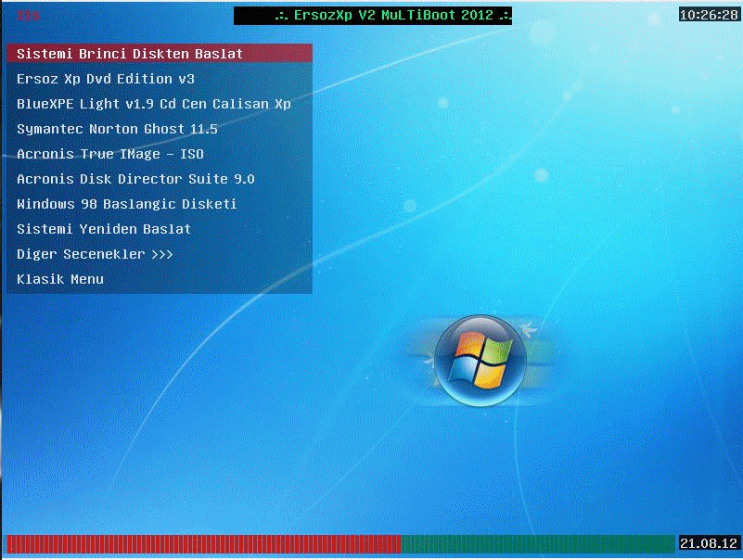Image resolution: width=743 pixels, height=560 pixels.
Task: Click the countdown progress bar
Action: (x=340, y=544)
